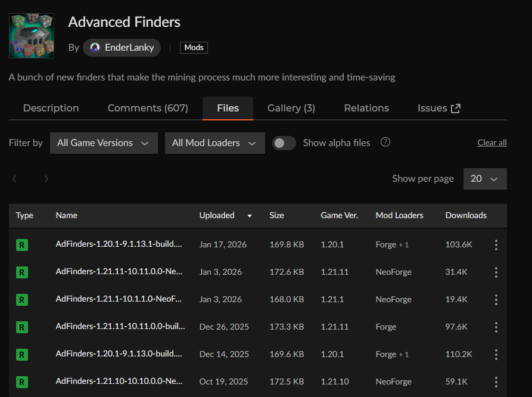The height and width of the screenshot is (397, 532).
Task: Open the three-dot menu for AdFinders-1.20.1-9.1.13.1
Action: (496, 245)
